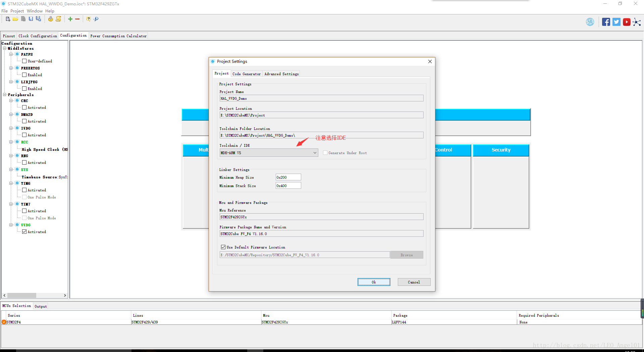Click the green plus toolbar icon
Viewport: 644px width, 352px height.
click(x=70, y=19)
